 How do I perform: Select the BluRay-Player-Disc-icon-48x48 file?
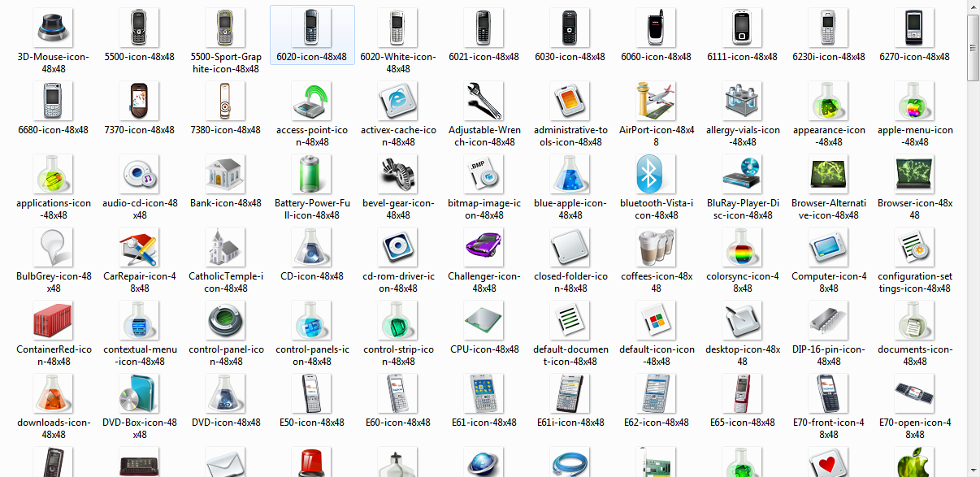(743, 174)
